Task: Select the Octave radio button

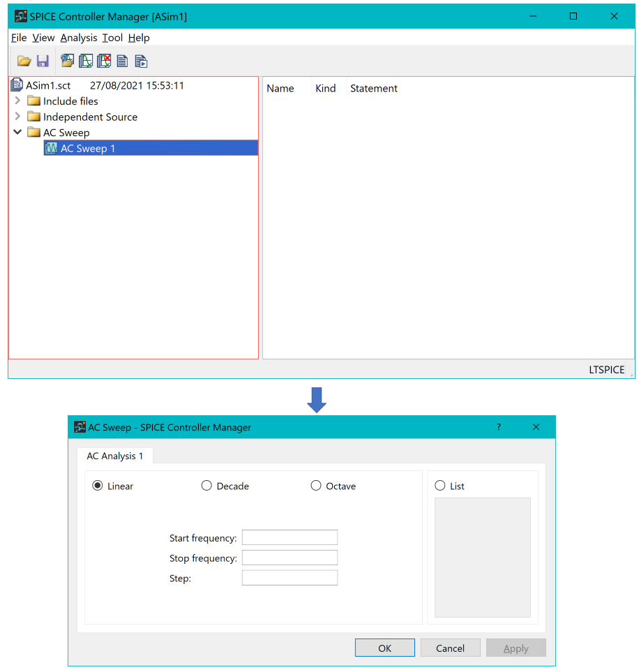Action: (316, 486)
